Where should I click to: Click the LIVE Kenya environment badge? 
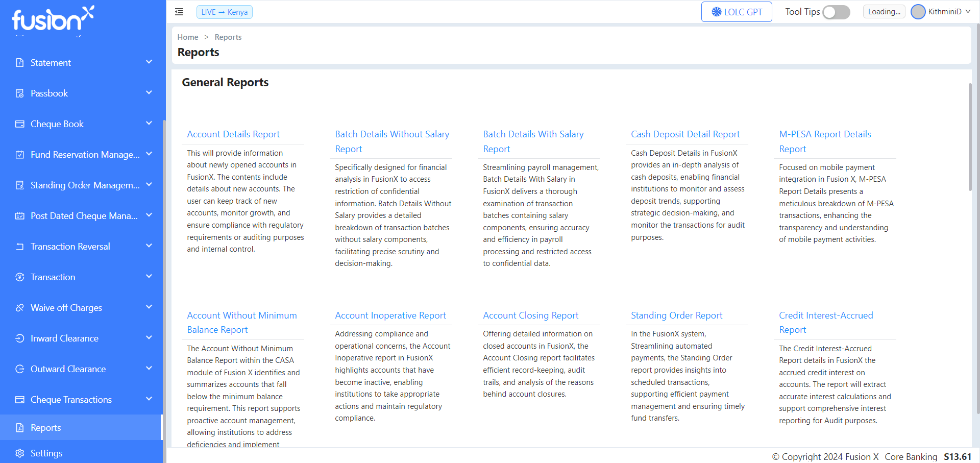click(x=225, y=11)
